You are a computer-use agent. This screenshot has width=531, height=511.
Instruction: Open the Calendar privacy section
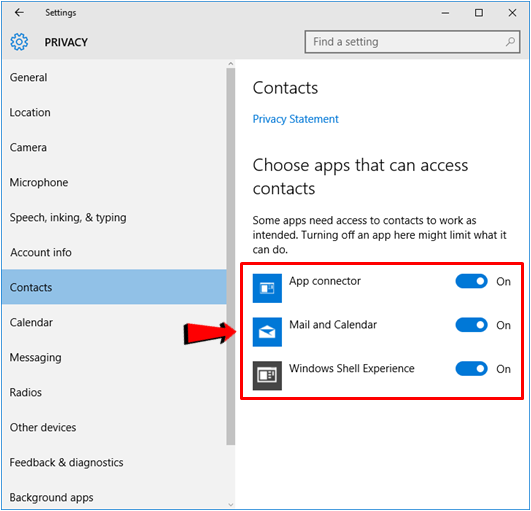(x=114, y=322)
